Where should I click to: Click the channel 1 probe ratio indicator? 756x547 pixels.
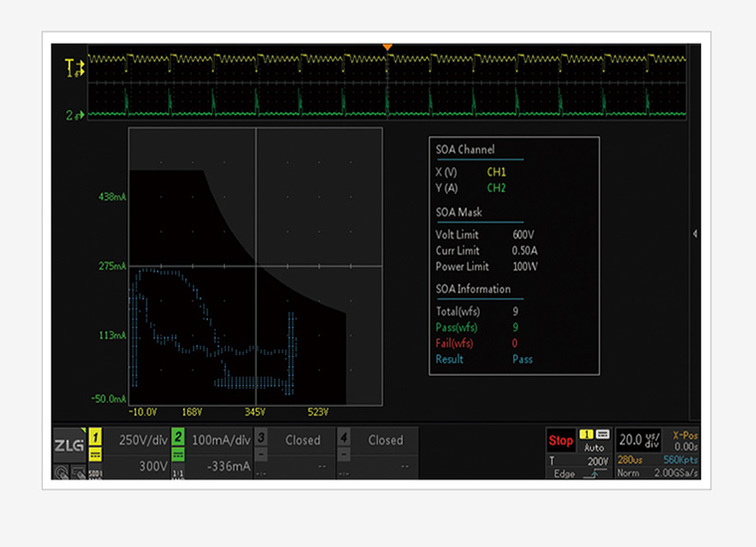point(95,473)
